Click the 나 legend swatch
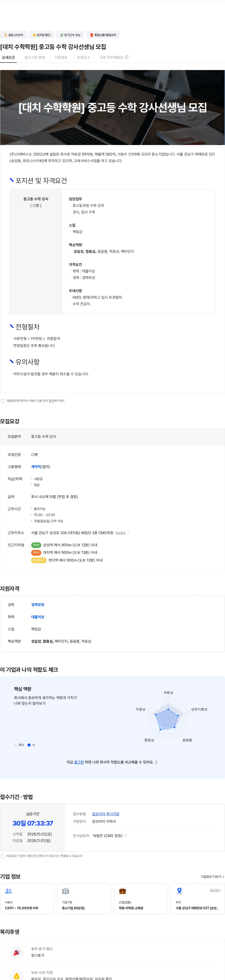 click(29, 745)
